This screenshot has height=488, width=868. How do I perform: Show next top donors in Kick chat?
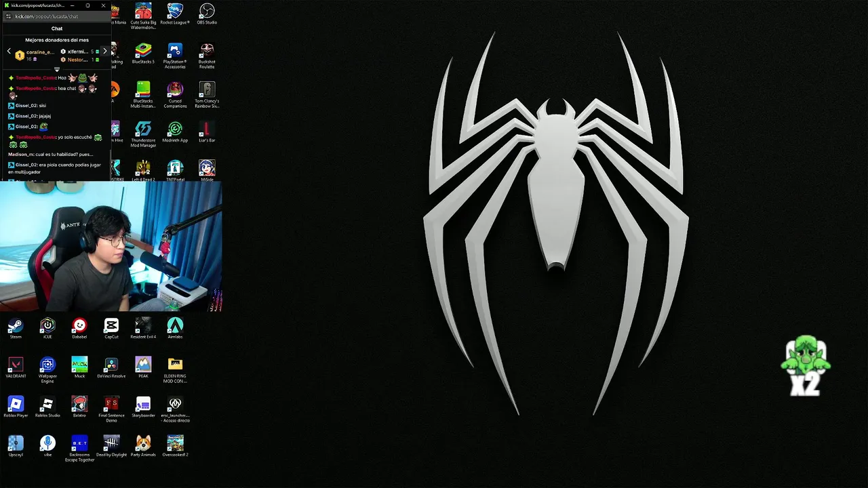coord(104,52)
